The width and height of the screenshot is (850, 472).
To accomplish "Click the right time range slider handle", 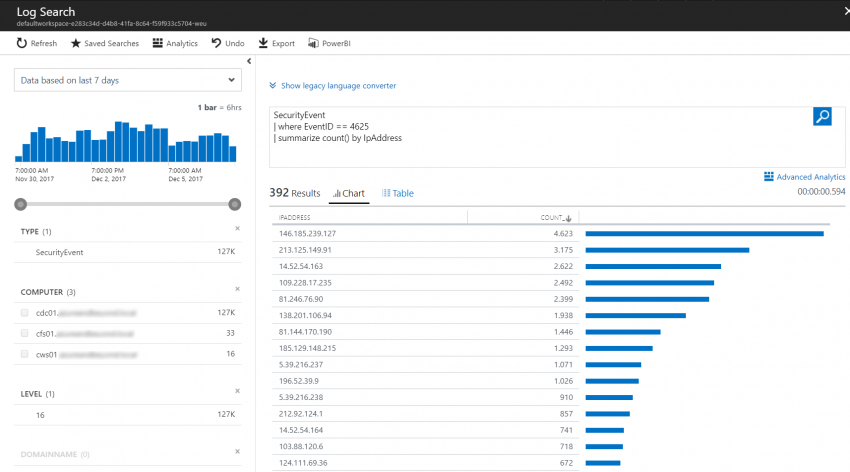I will click(235, 204).
